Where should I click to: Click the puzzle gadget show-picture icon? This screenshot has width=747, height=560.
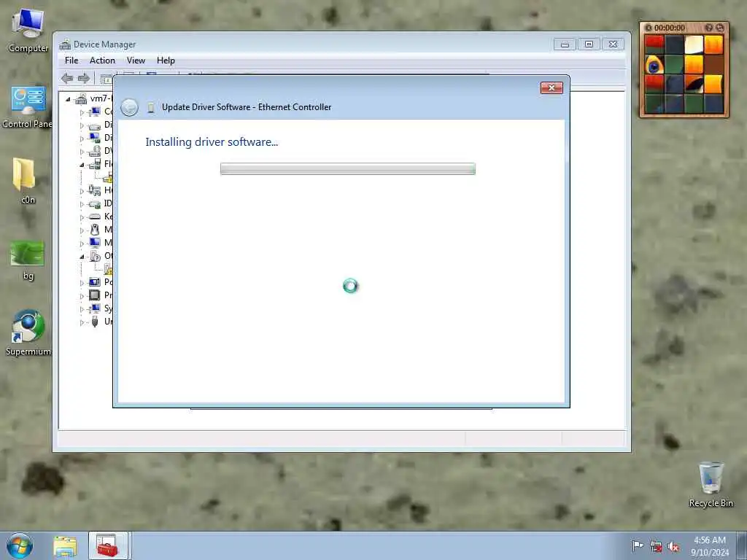709,28
